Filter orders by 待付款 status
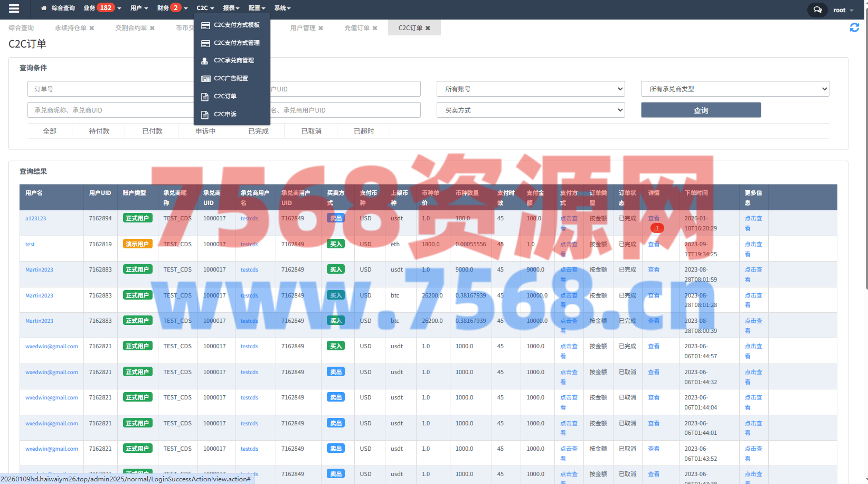868x484 pixels. pos(99,131)
